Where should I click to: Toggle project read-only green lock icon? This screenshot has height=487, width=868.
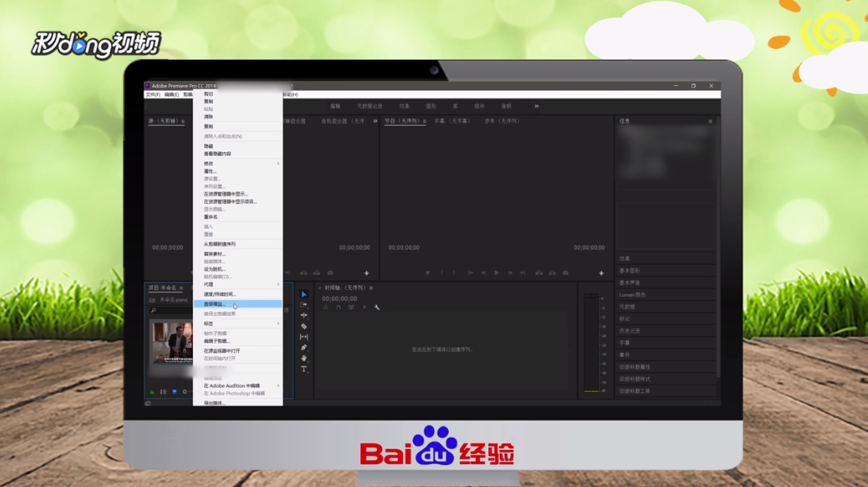(x=151, y=392)
